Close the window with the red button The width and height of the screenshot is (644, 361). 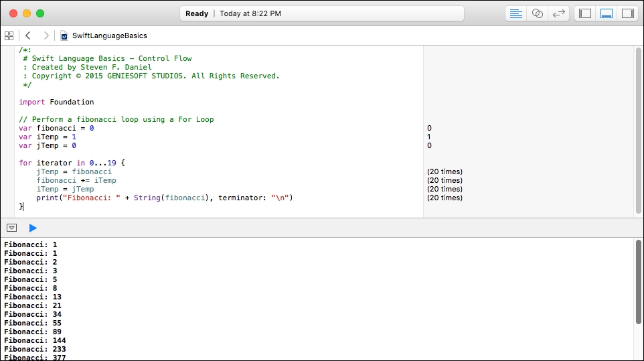pyautogui.click(x=13, y=13)
